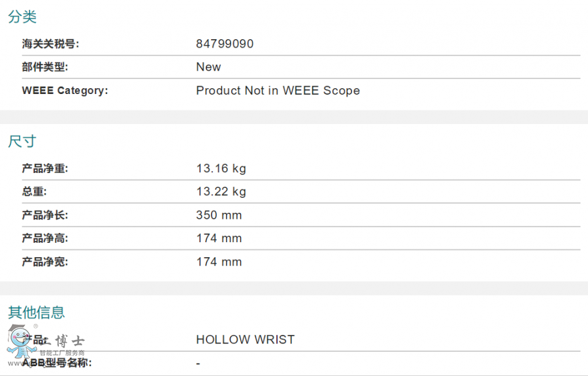Click the 其他信息 section heading

(37, 312)
